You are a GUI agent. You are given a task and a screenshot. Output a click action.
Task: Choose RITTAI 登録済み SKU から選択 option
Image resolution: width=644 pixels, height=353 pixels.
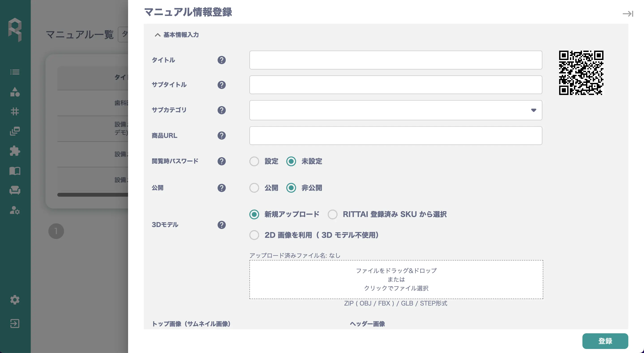pyautogui.click(x=333, y=215)
